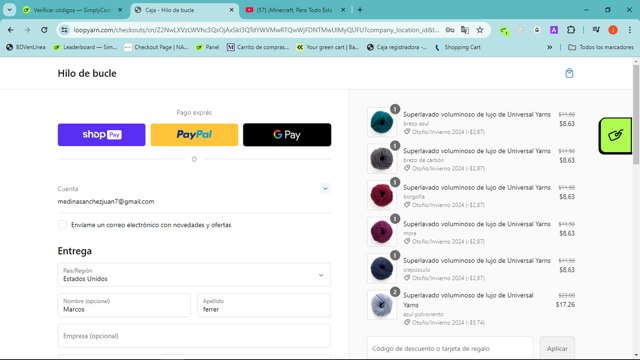640x360 pixels.
Task: Expand the Cuenta account chevron
Action: coord(325,189)
